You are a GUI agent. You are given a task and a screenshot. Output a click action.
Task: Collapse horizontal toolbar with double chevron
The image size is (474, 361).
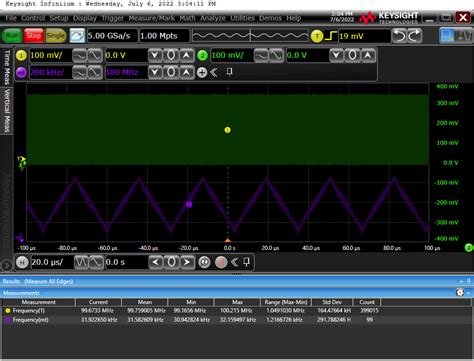coord(235,262)
